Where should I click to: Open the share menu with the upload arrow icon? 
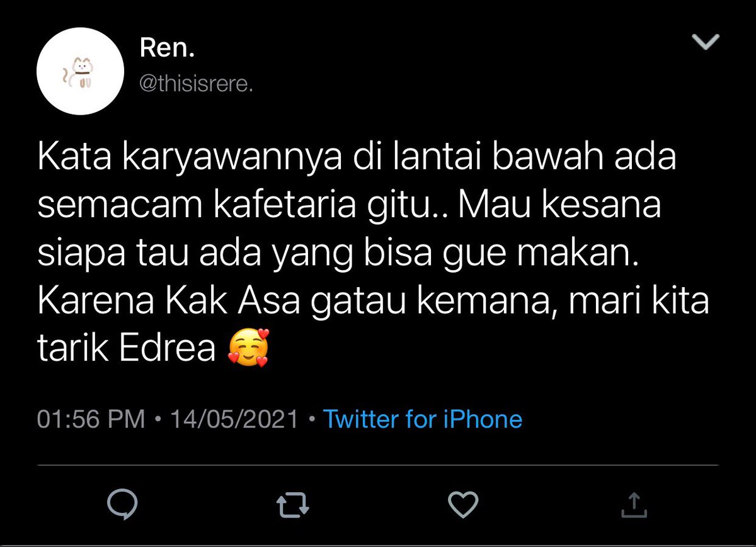coord(634,504)
